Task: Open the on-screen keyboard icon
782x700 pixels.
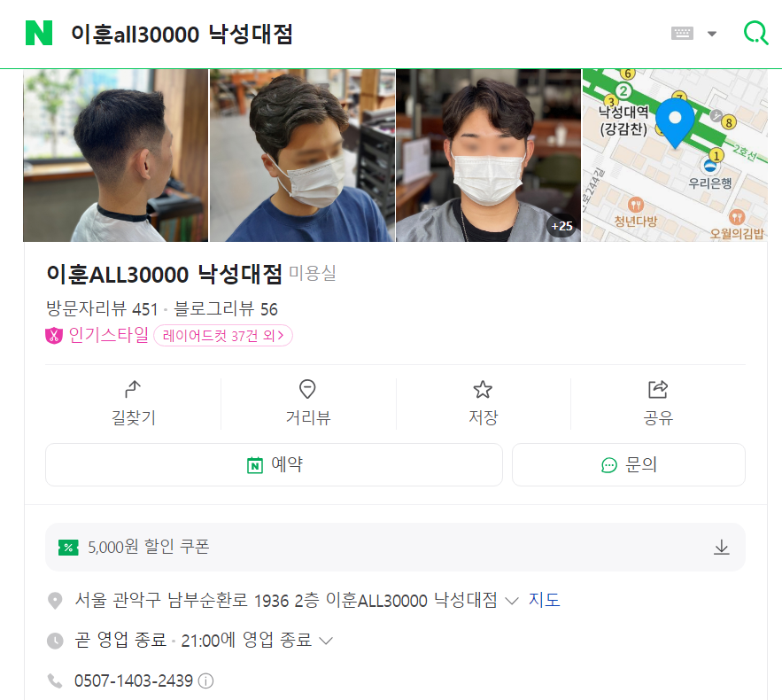Action: [x=682, y=34]
